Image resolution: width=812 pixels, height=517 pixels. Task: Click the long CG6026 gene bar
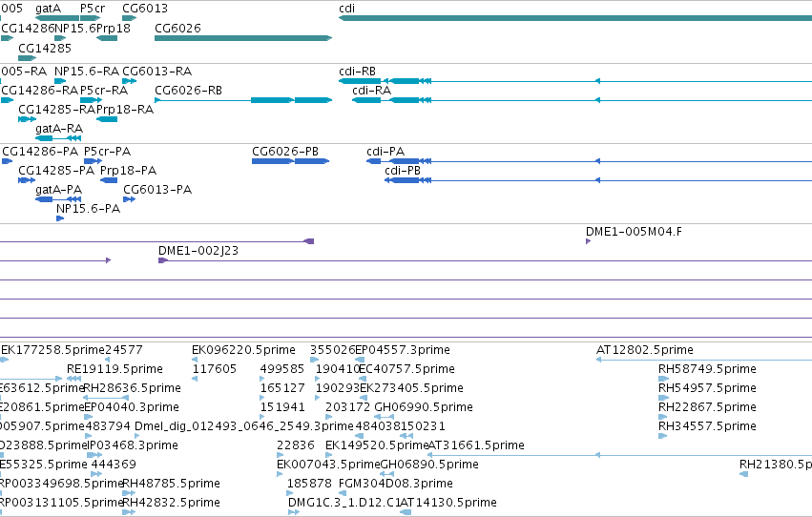243,38
